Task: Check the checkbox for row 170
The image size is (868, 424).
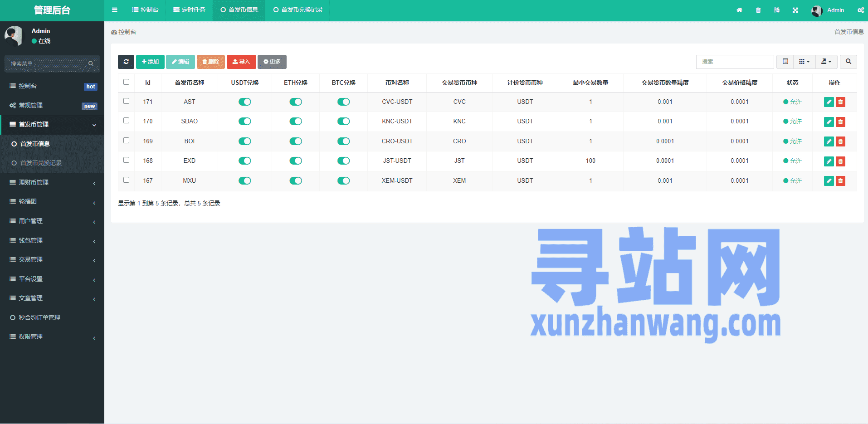Action: 126,121
